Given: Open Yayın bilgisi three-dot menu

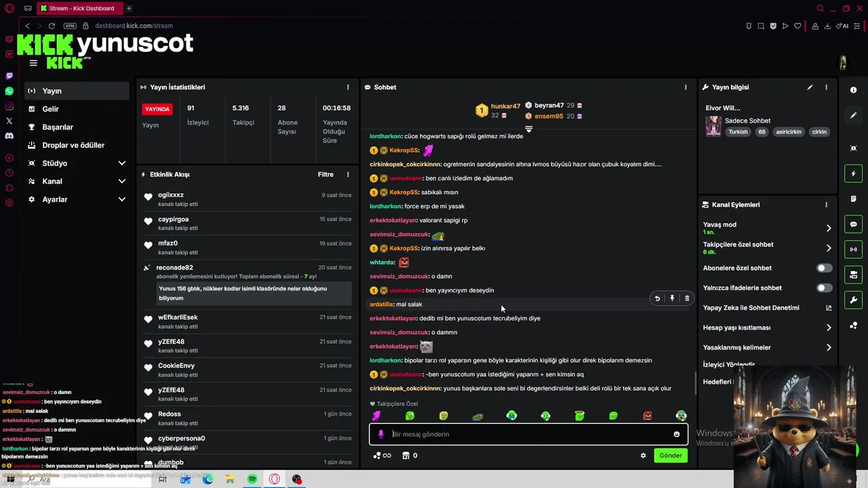Looking at the screenshot, I should pos(826,87).
